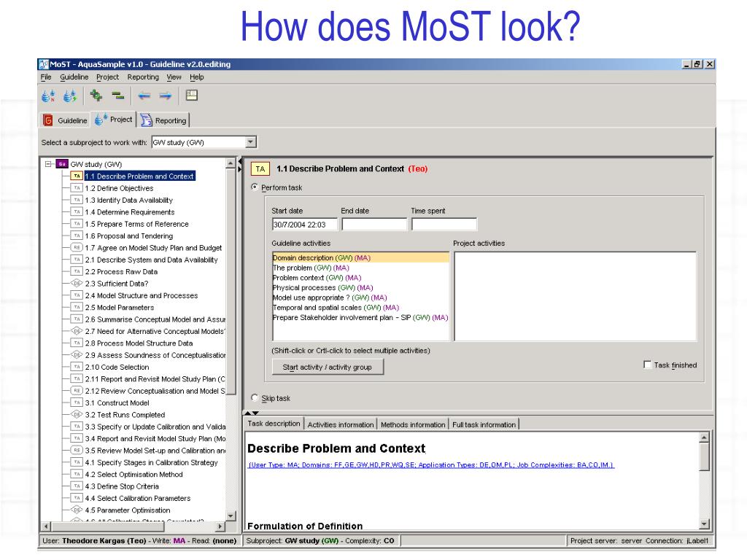Click the DE icon beside 3.2 Test Runs Completed
The image size is (747, 560).
pos(77,414)
